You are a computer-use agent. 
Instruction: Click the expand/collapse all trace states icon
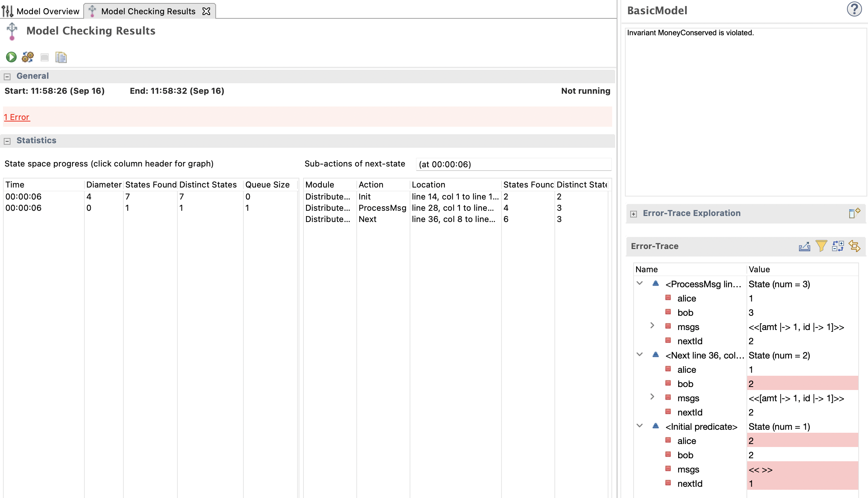838,246
